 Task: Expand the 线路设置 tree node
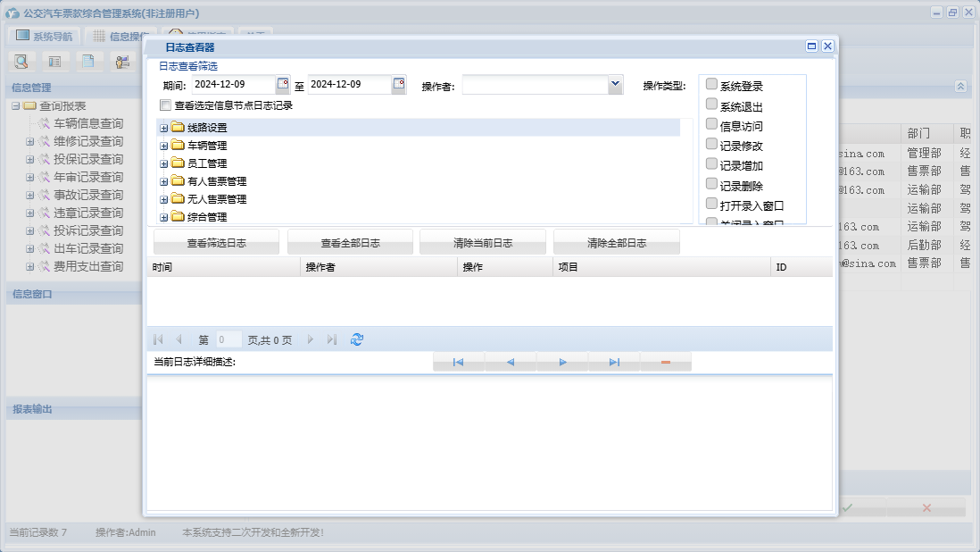(x=163, y=128)
